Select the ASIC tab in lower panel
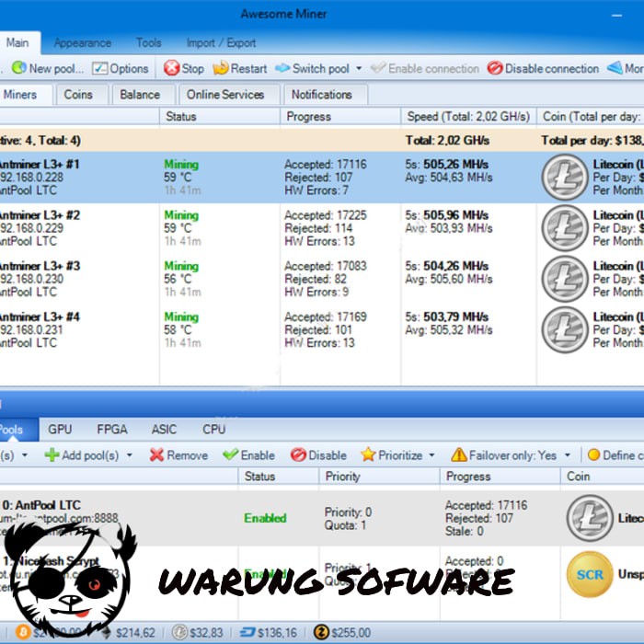Screen dimensions: 644x644 [x=164, y=429]
